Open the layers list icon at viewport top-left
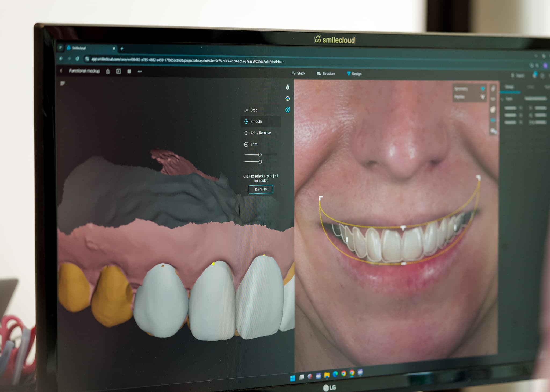This screenshot has width=550, height=392. 63,83
